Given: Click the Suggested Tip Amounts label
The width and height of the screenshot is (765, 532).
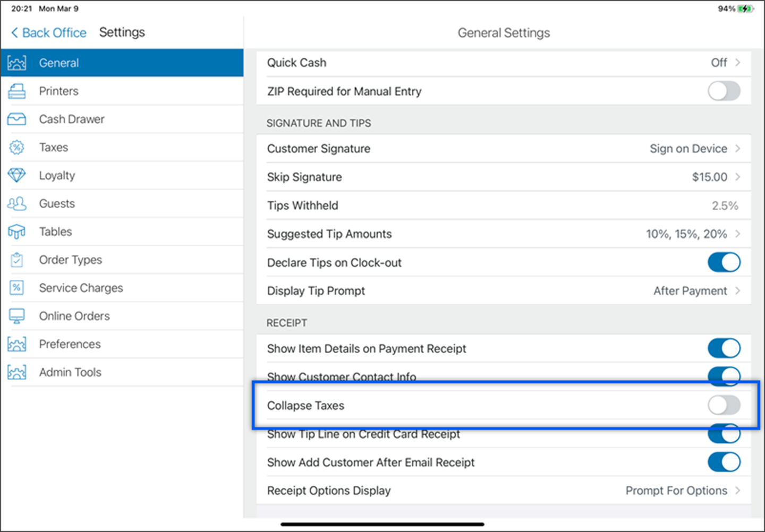Looking at the screenshot, I should 329,234.
